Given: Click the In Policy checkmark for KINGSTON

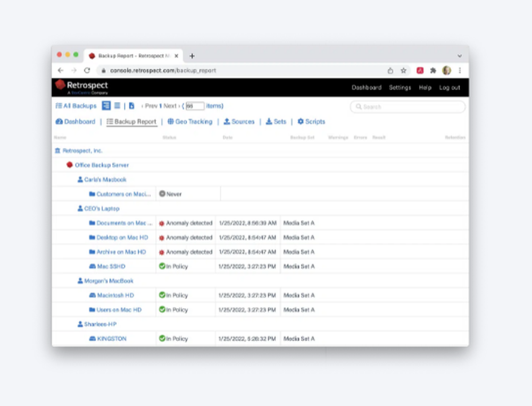Looking at the screenshot, I should point(162,338).
